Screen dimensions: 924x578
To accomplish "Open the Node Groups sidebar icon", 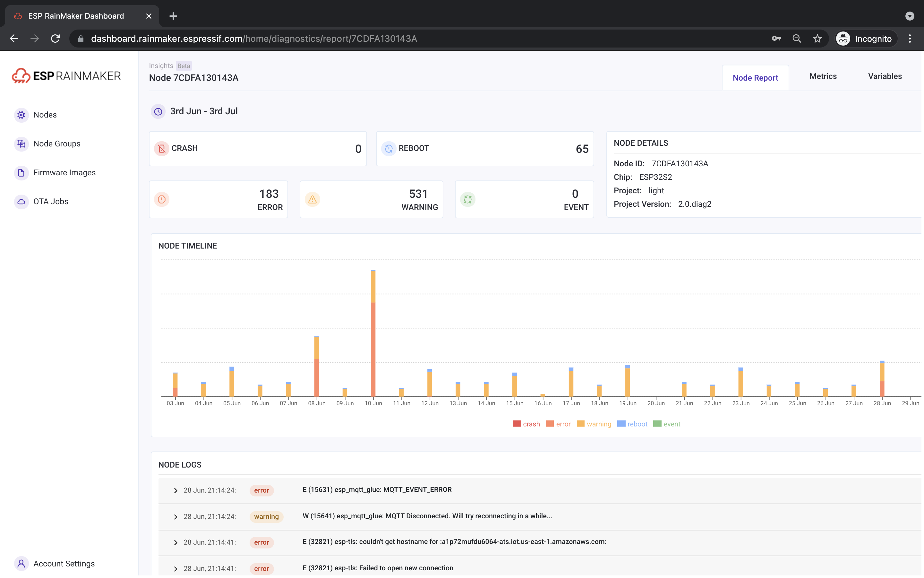I will pos(21,144).
